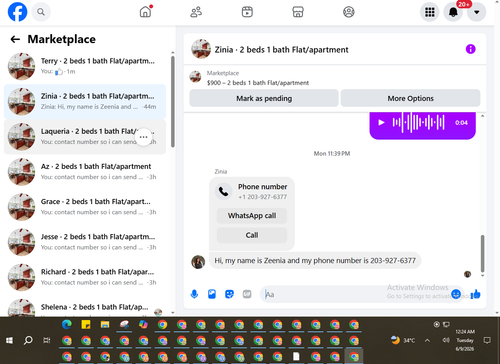This screenshot has width=500, height=364.
Task: Open Task View in the taskbar
Action: (x=47, y=340)
